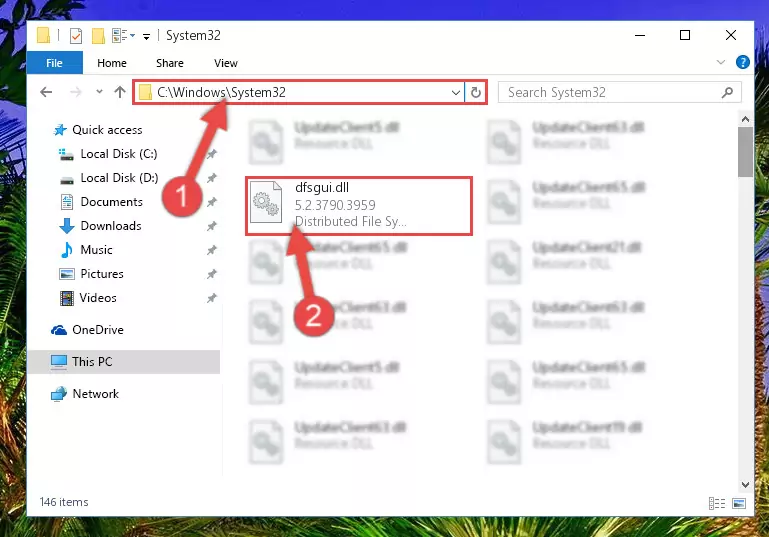Switch to Large icons view in status bar

pyautogui.click(x=739, y=503)
